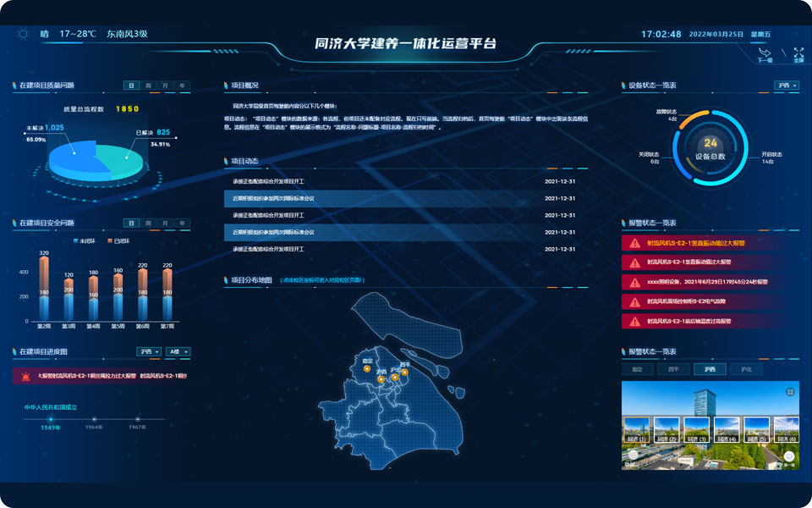Click the round hide icon at panorama bottom-left

pos(633,456)
